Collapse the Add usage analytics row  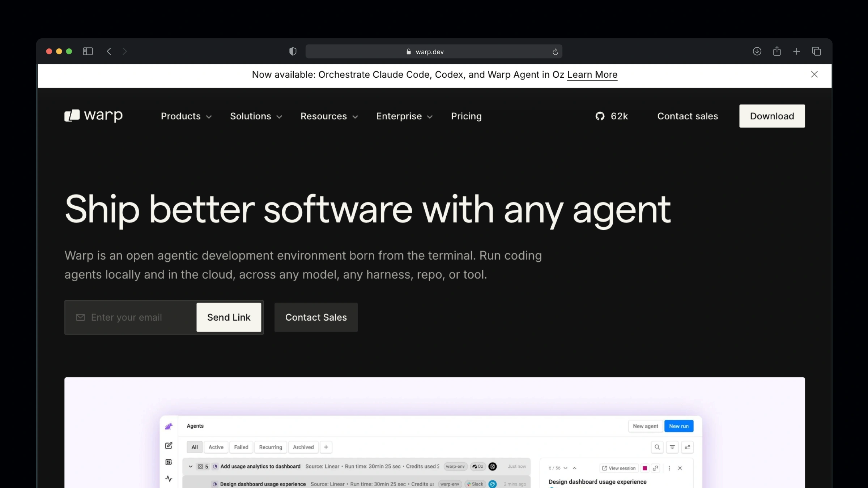point(191,466)
